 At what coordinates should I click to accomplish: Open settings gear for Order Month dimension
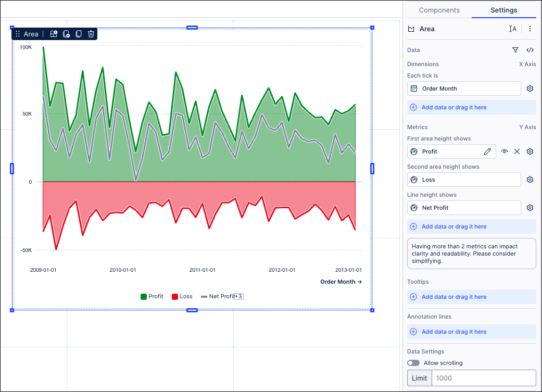(530, 88)
